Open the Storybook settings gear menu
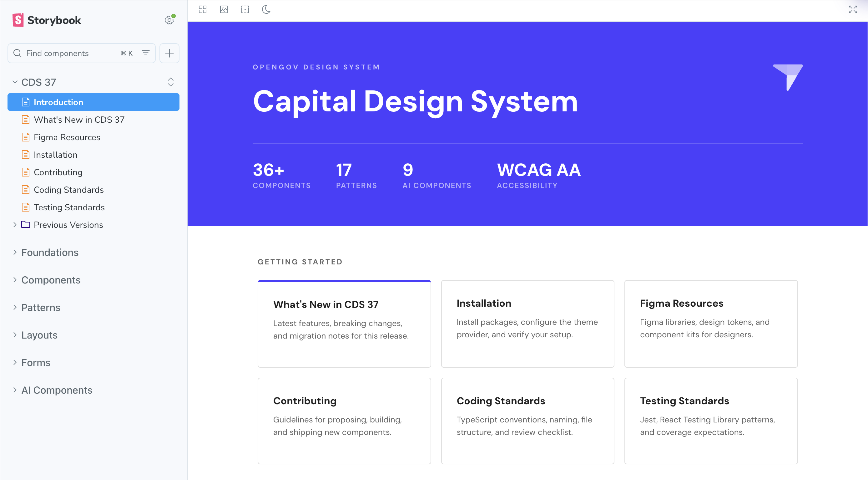The image size is (868, 480). (x=169, y=20)
